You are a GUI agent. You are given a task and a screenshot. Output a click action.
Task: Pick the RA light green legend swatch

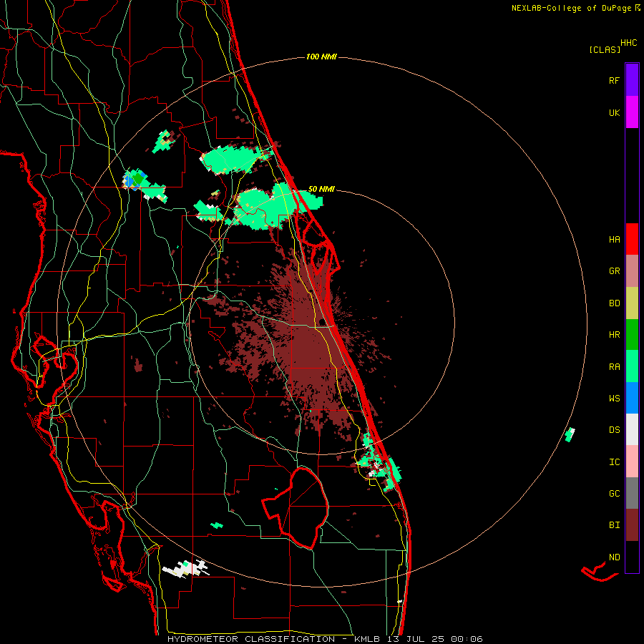pos(632,366)
